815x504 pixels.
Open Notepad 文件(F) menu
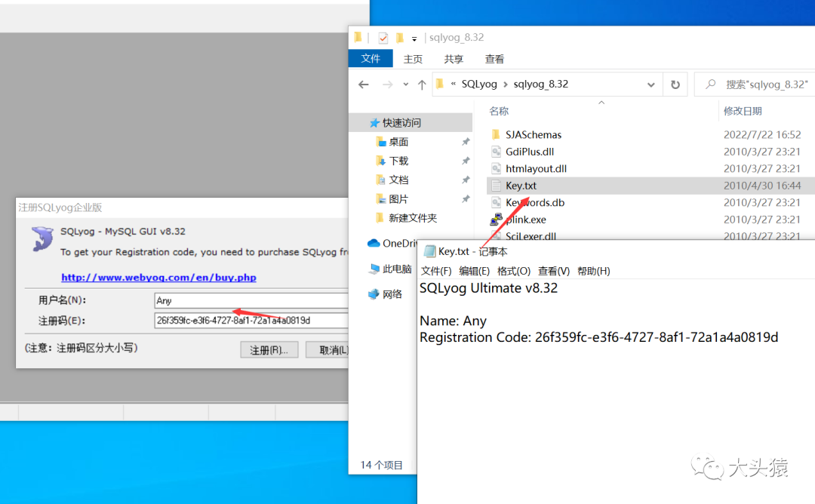[435, 271]
